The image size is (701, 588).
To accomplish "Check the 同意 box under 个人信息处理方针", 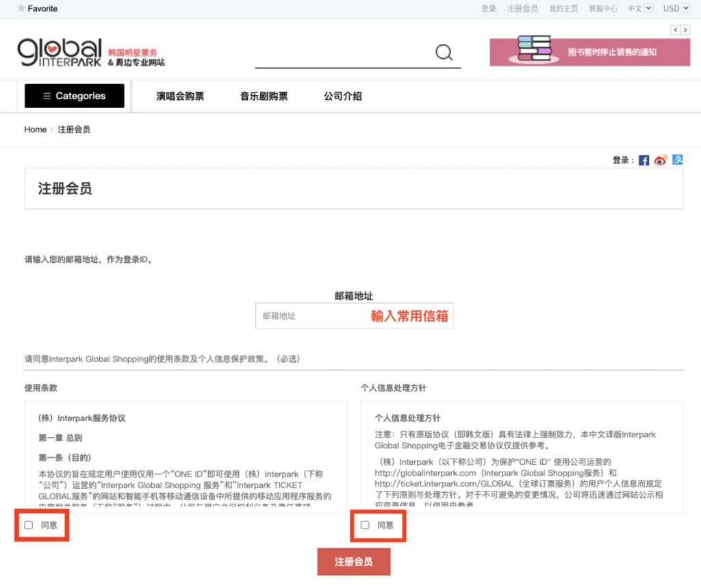I will [x=364, y=524].
